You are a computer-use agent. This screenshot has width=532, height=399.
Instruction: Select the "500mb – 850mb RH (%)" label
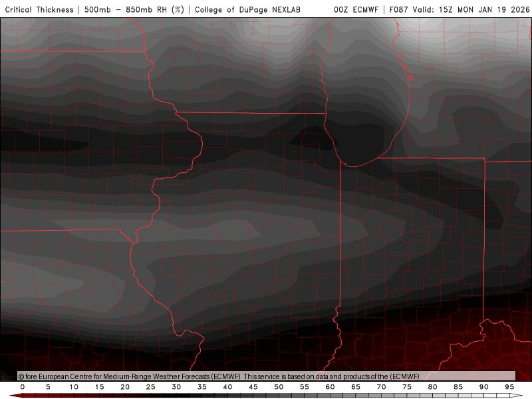[x=134, y=10]
